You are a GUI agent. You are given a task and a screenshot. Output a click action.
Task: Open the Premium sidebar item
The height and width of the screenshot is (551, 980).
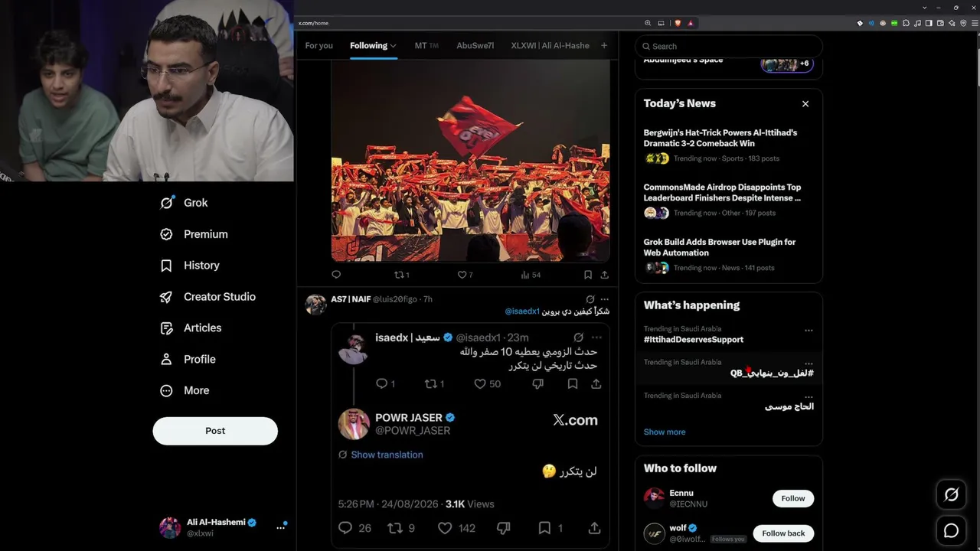pos(194,234)
